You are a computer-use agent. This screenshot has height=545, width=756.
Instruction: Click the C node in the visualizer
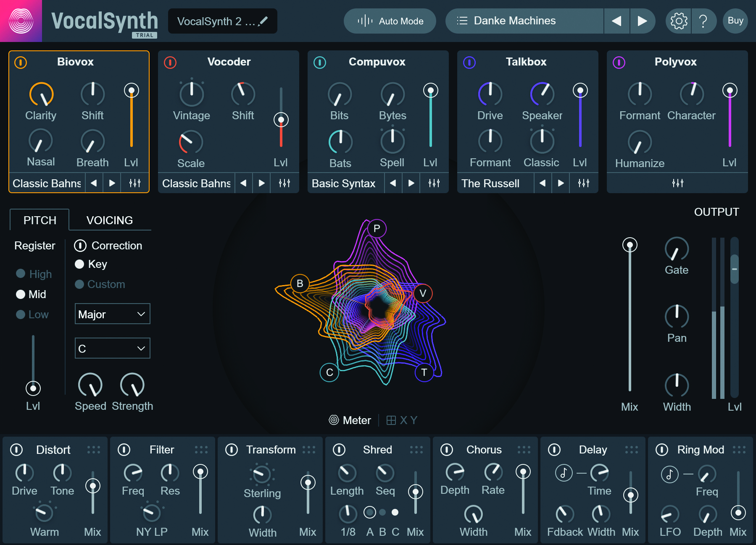[x=329, y=372]
